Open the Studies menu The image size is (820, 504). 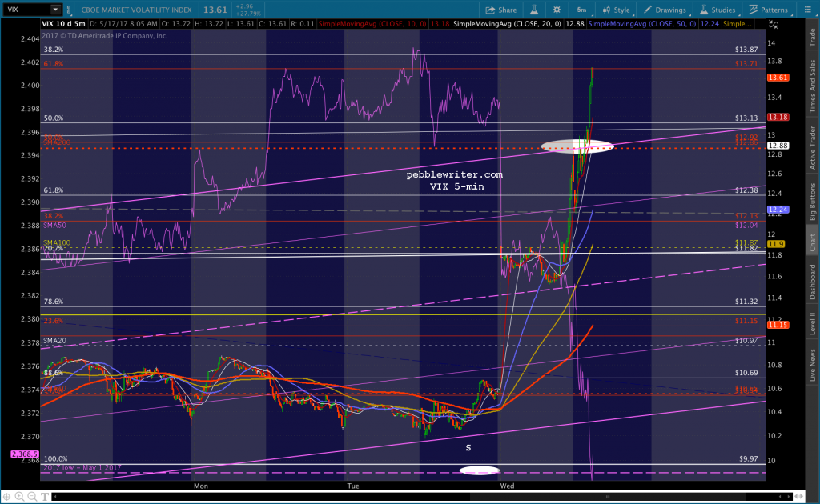[717, 10]
